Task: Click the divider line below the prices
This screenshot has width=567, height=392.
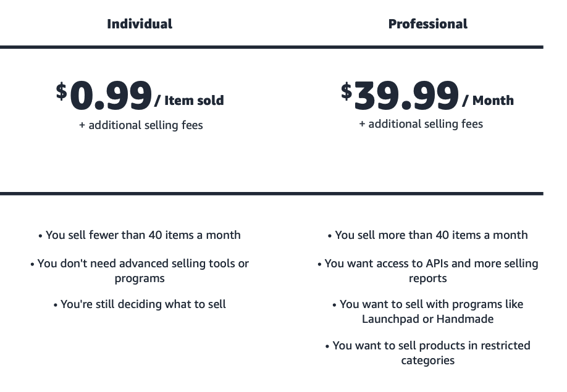Action: pos(272,194)
